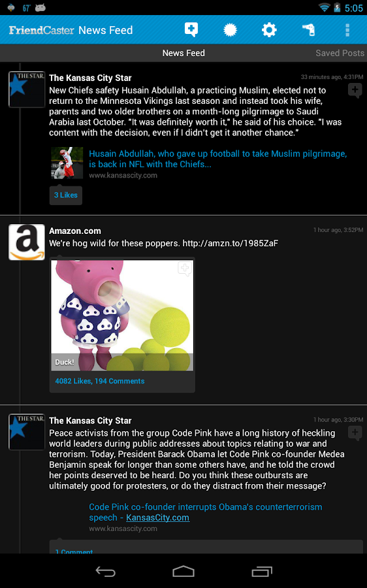Tap the Android back navigation button
The height and width of the screenshot is (588, 367).
[105, 571]
